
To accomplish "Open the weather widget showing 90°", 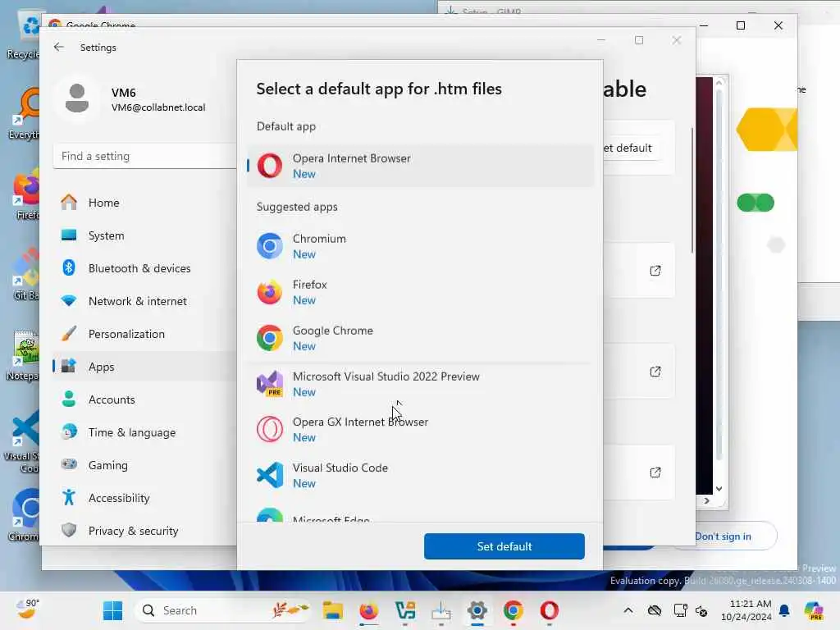I will 27,609.
